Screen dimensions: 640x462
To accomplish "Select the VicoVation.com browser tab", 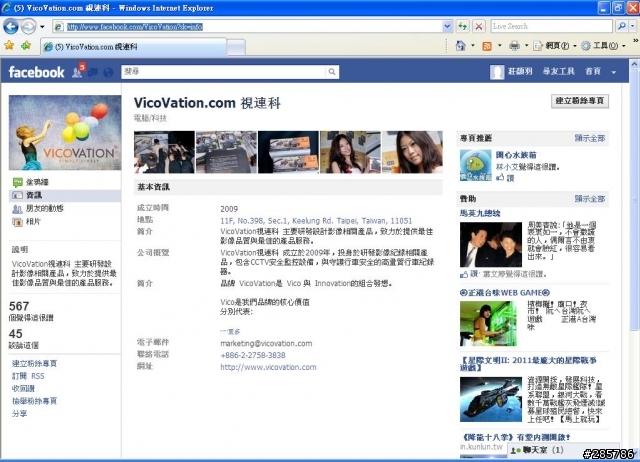I will (x=133, y=47).
